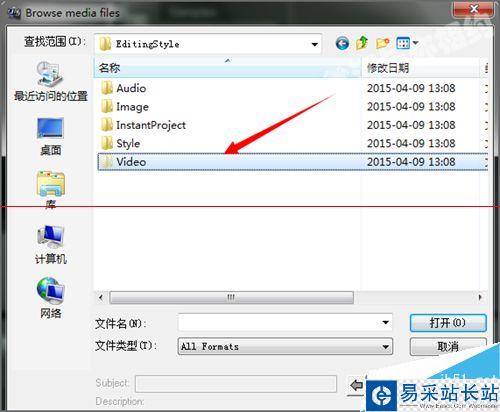Click the back arrow beside Subject field
500x412 pixels.
click(357, 386)
